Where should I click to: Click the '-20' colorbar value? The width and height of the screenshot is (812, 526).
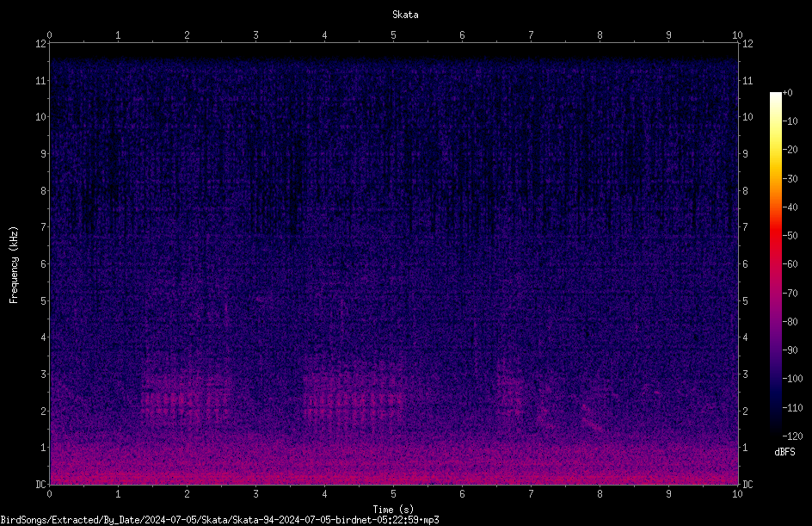click(x=790, y=149)
